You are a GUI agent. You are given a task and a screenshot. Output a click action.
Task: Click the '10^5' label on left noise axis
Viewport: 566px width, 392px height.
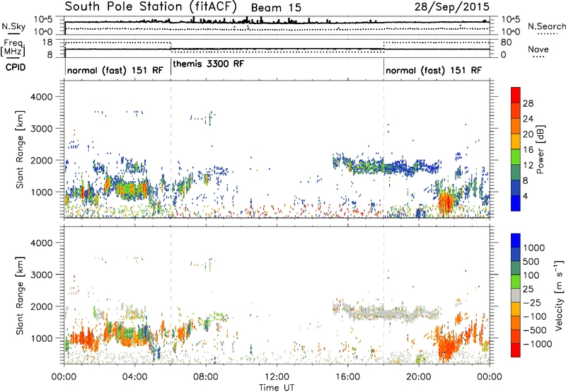click(43, 20)
